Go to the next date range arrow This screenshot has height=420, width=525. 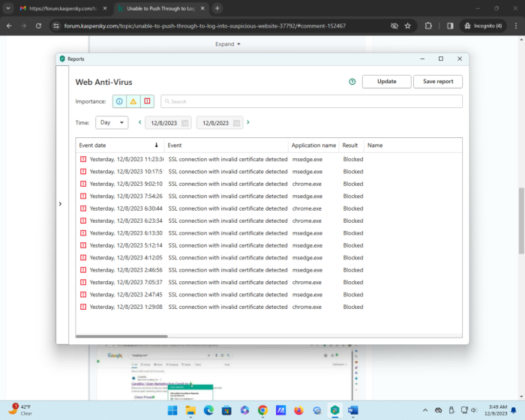(x=248, y=122)
